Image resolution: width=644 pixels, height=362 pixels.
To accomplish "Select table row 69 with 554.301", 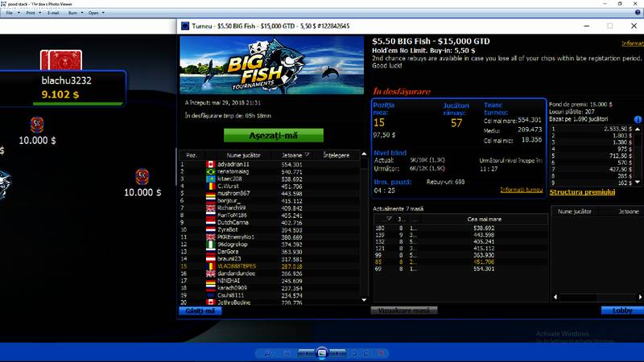I will tap(460, 269).
